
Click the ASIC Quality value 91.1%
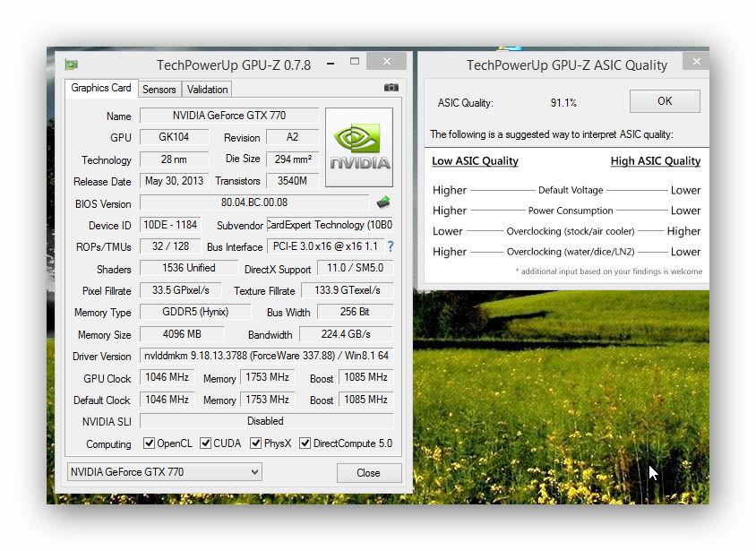(563, 103)
